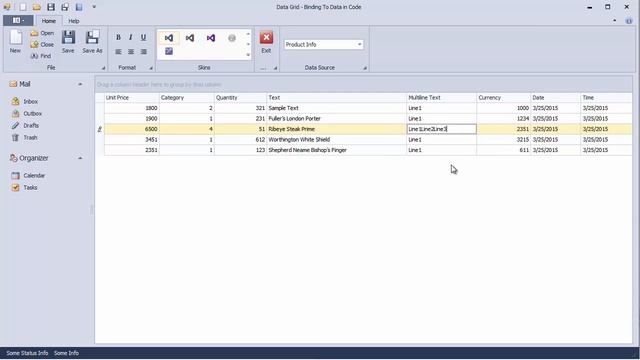The image size is (640, 360).
Task: Save using the large Save ribbon button
Action: (68, 42)
